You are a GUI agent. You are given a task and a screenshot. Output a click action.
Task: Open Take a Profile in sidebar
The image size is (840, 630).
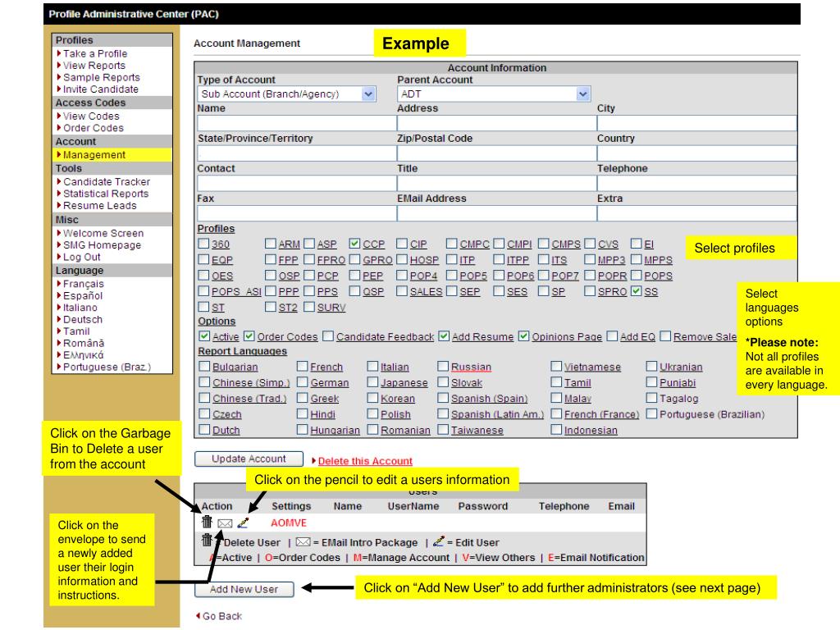tap(95, 53)
